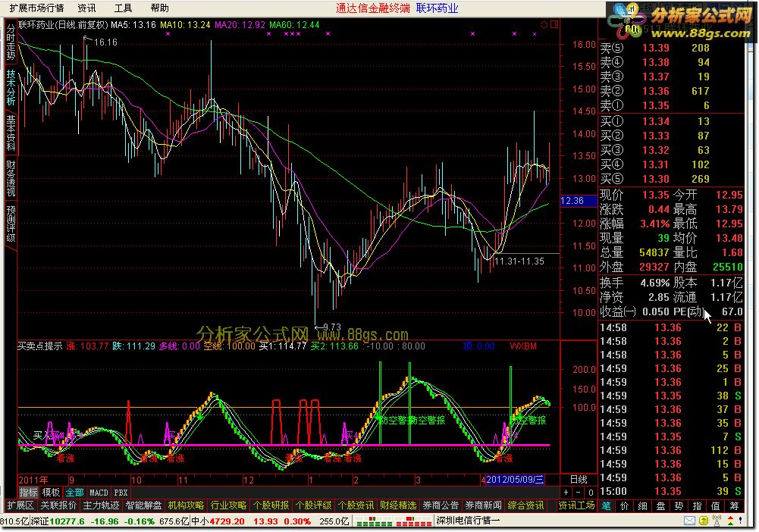Open 个股研报 tab
Screen dimensions: 759x532
(271, 505)
